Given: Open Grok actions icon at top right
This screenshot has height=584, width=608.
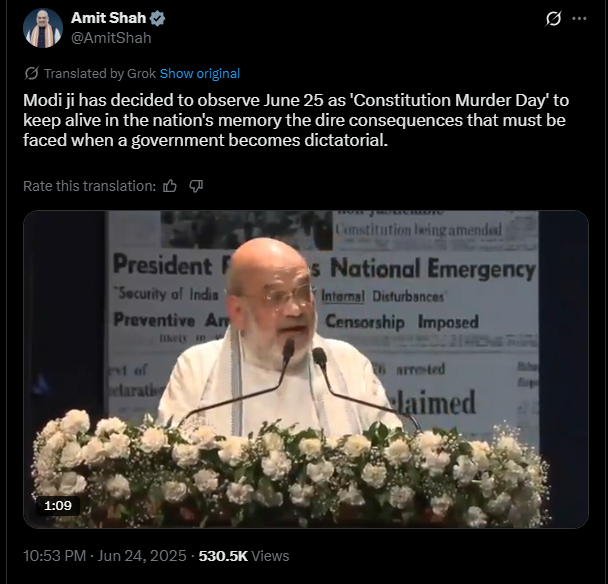Looking at the screenshot, I should point(552,19).
